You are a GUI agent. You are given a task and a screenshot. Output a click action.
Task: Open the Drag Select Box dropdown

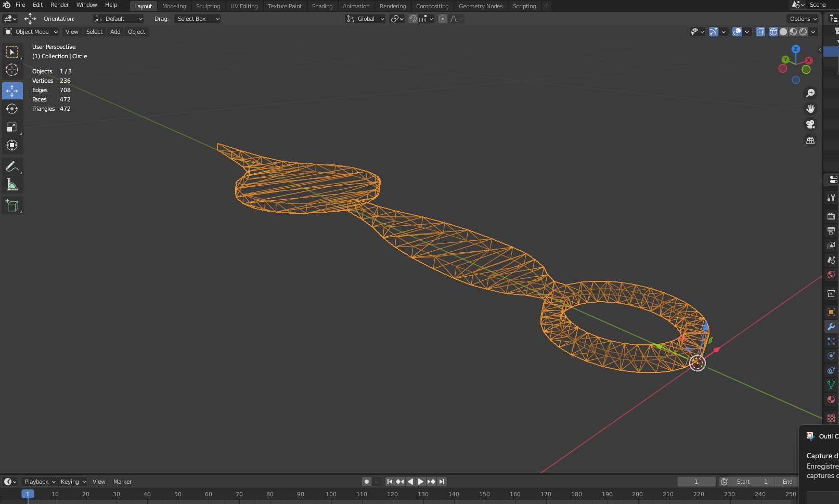[198, 19]
